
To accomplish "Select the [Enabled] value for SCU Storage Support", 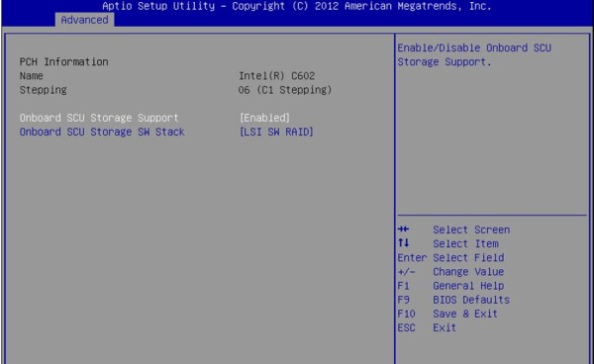I will point(264,118).
